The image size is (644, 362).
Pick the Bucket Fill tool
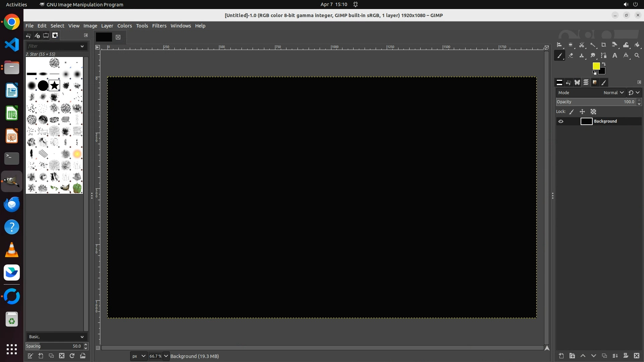(x=637, y=45)
